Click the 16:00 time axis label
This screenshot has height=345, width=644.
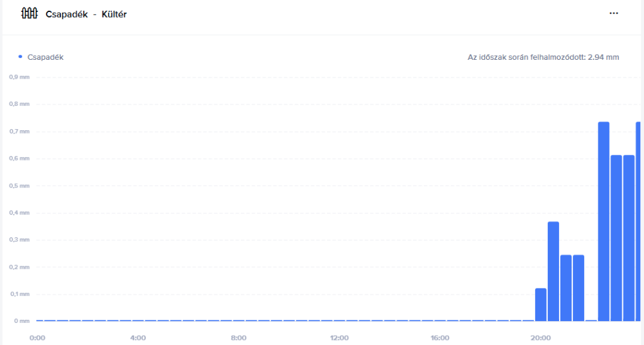coord(440,338)
